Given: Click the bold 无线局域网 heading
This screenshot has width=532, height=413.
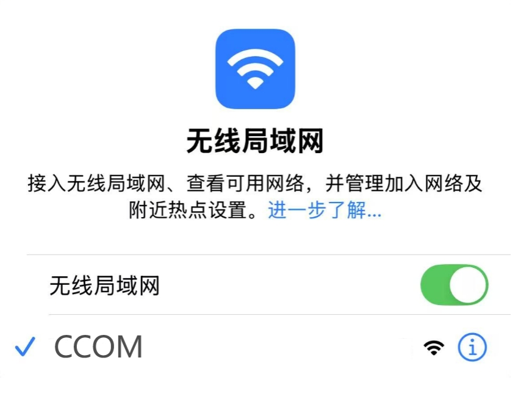Looking at the screenshot, I should (x=255, y=141).
